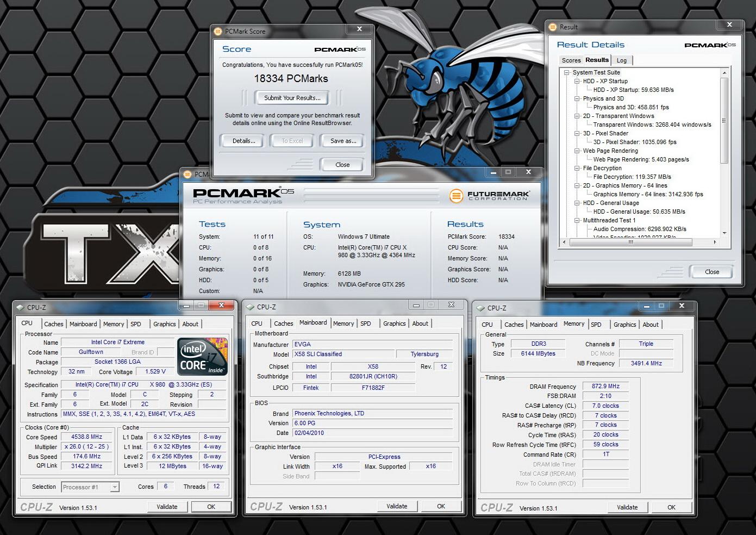Collapse the File Decryption node
The width and height of the screenshot is (756, 535).
(x=577, y=168)
